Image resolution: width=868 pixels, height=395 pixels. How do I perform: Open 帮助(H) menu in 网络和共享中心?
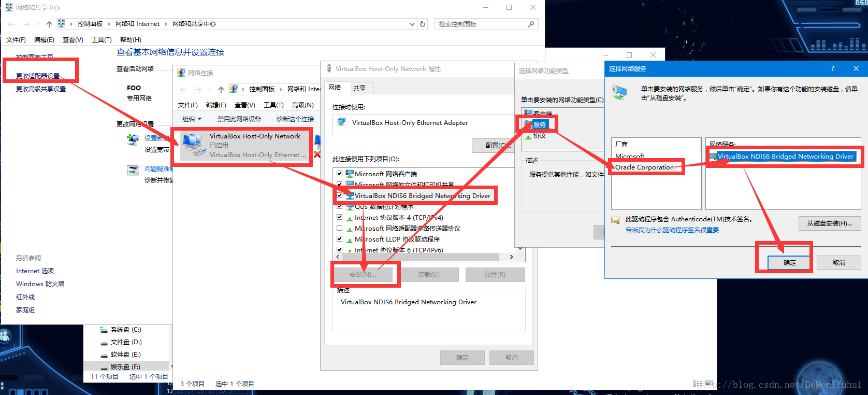[131, 39]
